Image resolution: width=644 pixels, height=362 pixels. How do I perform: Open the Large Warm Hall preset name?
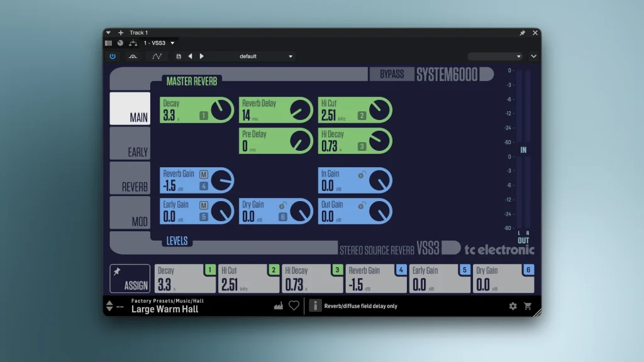(165, 309)
